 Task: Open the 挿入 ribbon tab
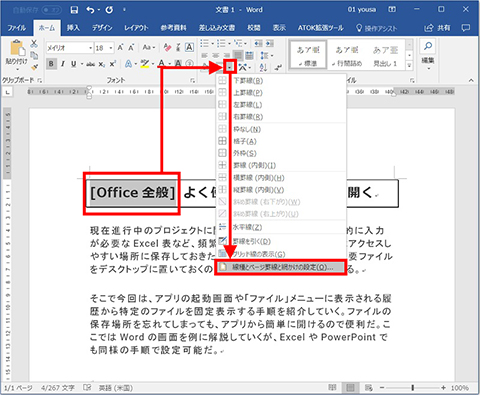click(x=73, y=28)
